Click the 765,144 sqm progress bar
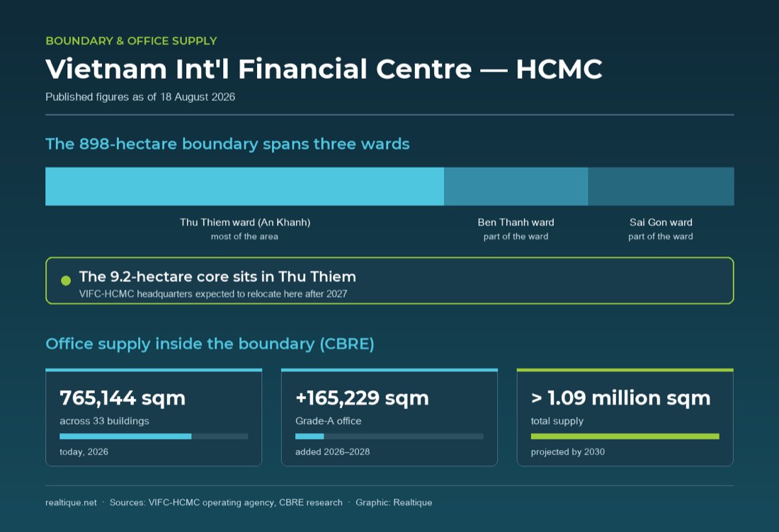 tap(154, 436)
